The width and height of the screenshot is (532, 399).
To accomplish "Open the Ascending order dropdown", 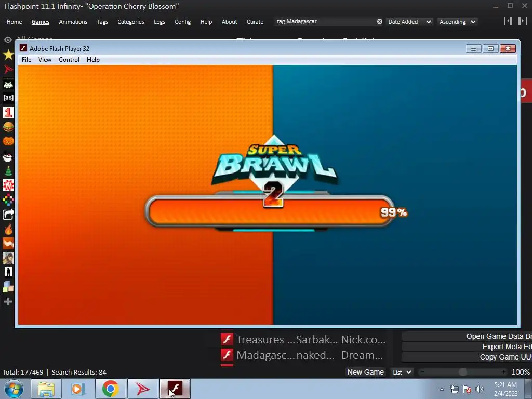I will pos(457,22).
